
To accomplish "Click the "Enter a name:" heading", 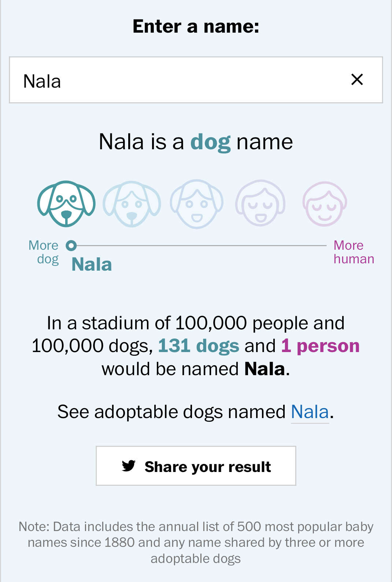I will 196,26.
